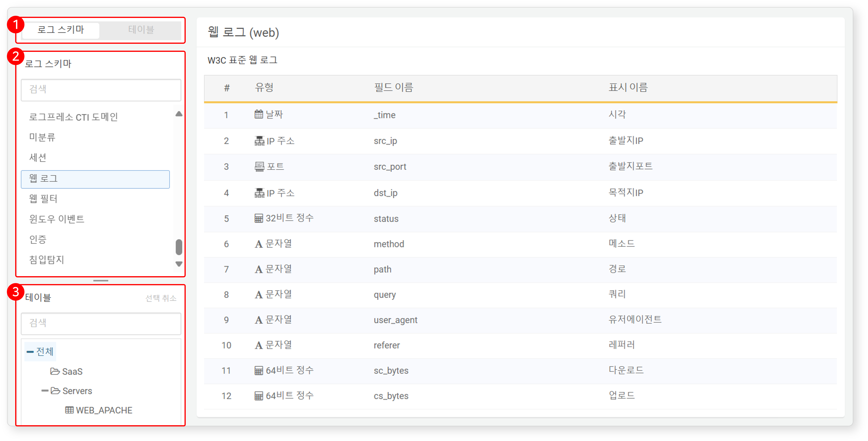Click the user_agent field name
The width and height of the screenshot is (868, 441).
tap(395, 320)
